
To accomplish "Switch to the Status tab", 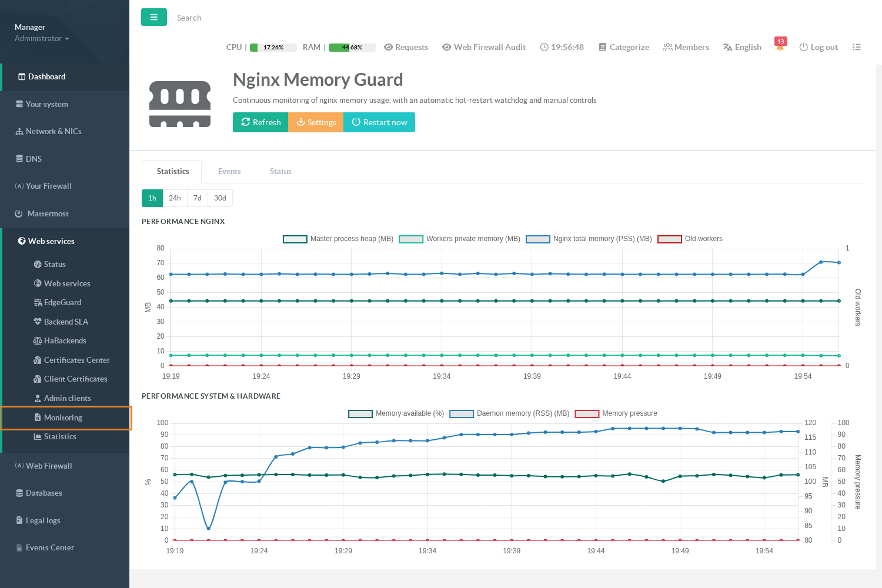I will pyautogui.click(x=280, y=172).
